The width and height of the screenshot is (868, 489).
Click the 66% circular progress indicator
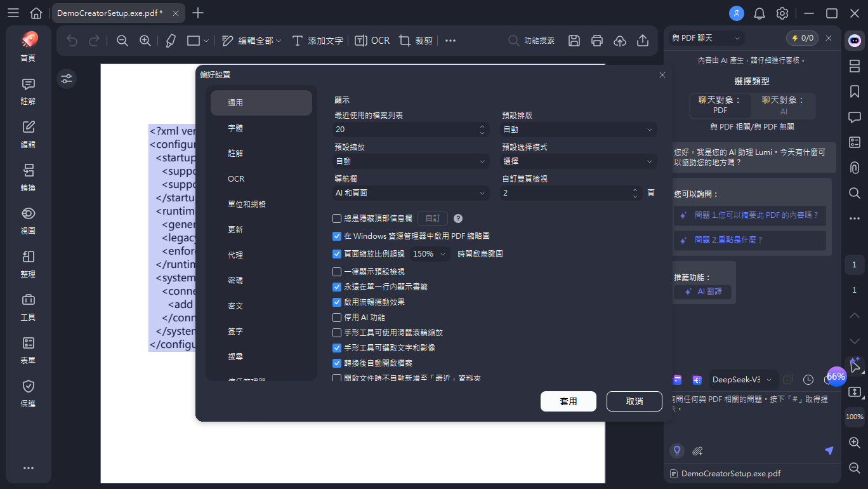(836, 376)
